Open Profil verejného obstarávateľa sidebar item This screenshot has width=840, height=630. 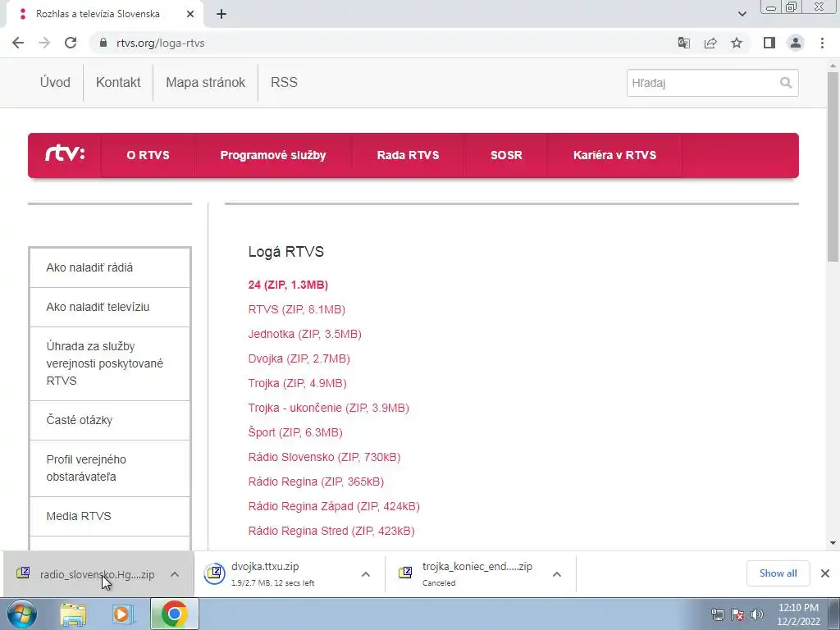tap(110, 468)
